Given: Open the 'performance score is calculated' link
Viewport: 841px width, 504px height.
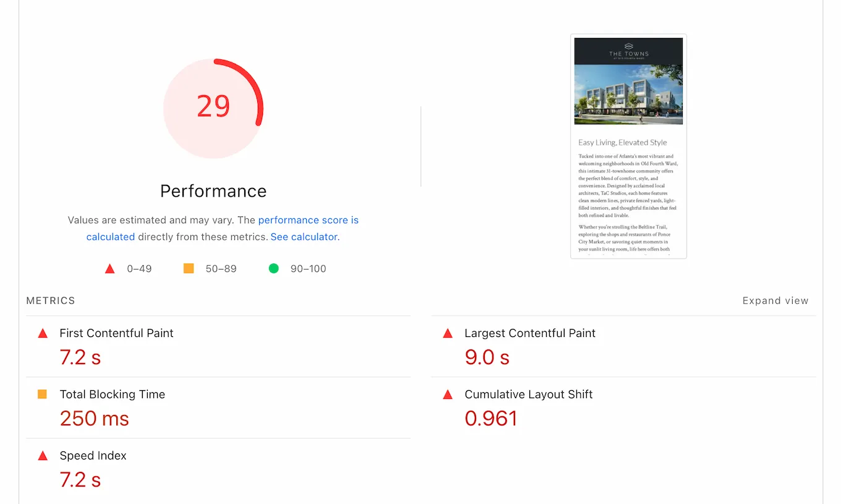Looking at the screenshot, I should [309, 220].
